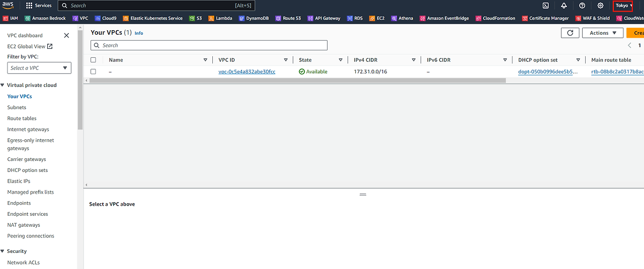Open Elastic IPs in sidebar
The image size is (644, 269).
point(19,181)
